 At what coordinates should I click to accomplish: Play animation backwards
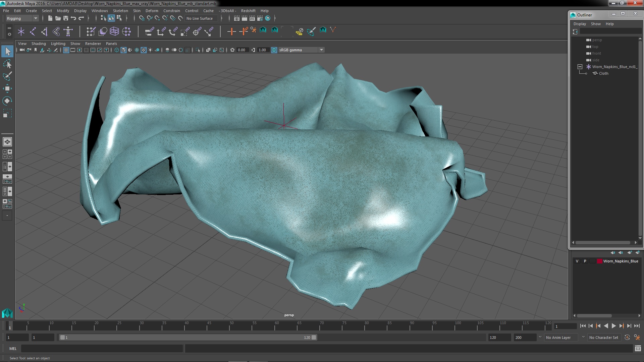tap(606, 326)
